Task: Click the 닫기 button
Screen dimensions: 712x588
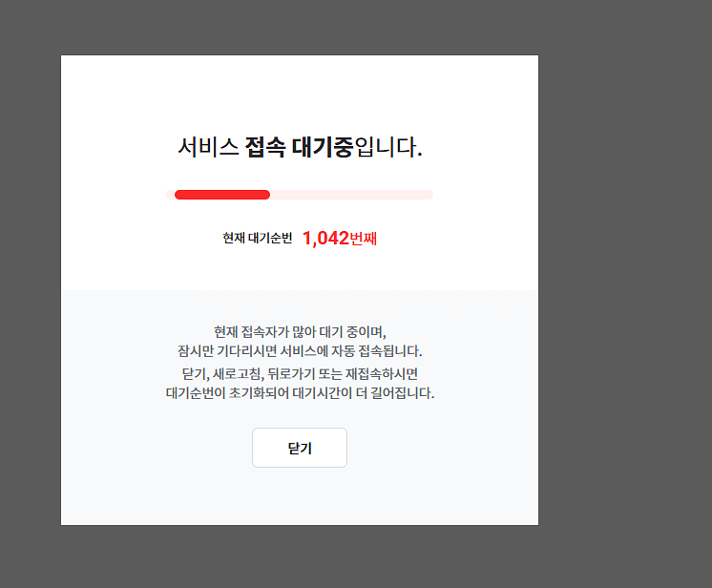Action: 299,448
